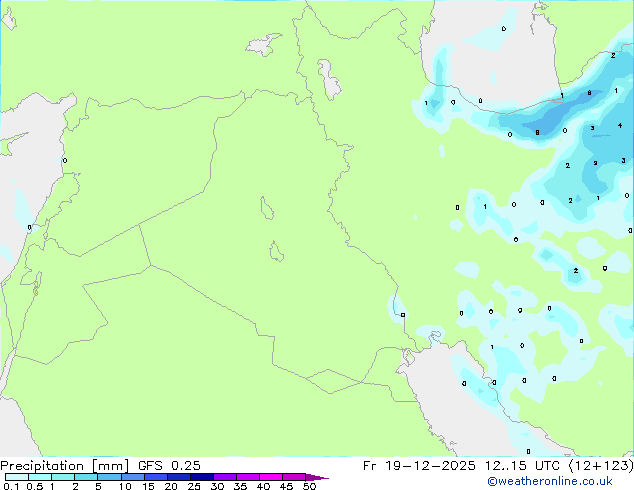
Task: Click the above-50 arrow end of the legend
Action: [317, 477]
